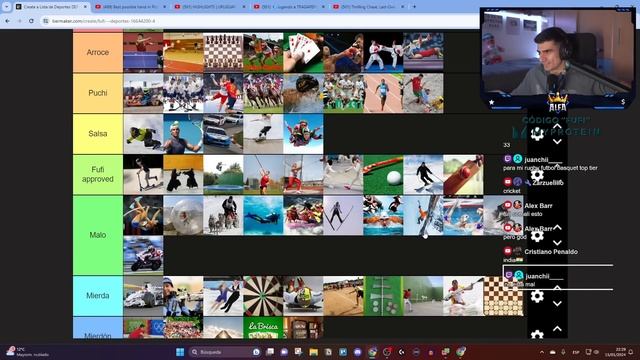
Task: Pick the ice hockey image in Puchi row
Action: click(183, 93)
